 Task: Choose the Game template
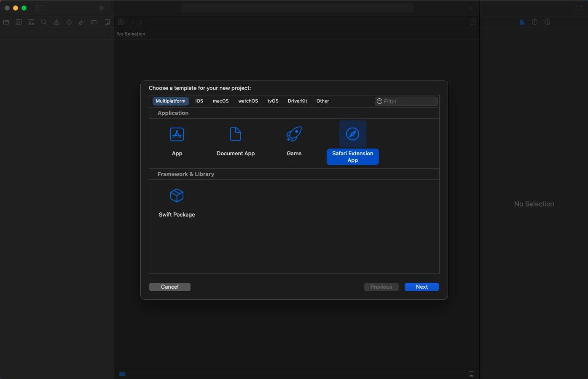[x=294, y=142]
